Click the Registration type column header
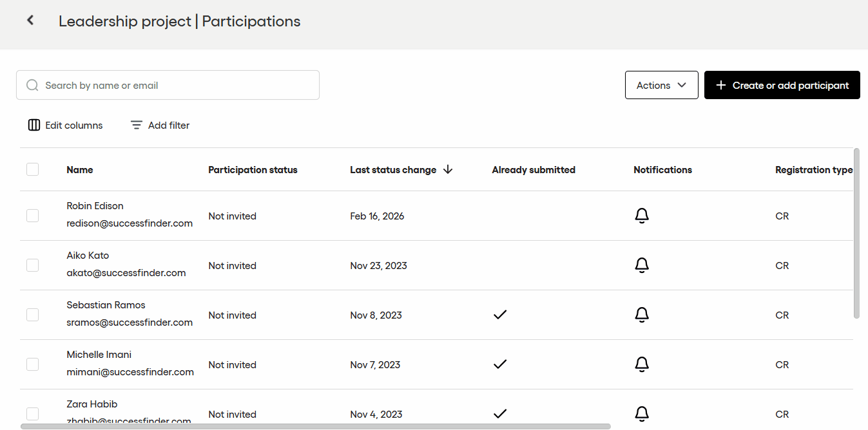This screenshot has height=430, width=868. click(814, 170)
